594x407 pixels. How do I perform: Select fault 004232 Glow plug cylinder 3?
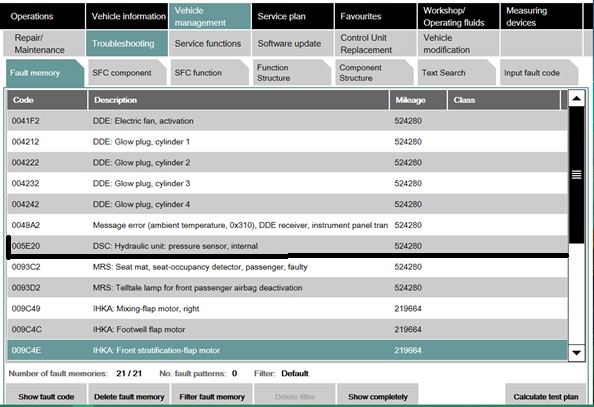tap(287, 183)
